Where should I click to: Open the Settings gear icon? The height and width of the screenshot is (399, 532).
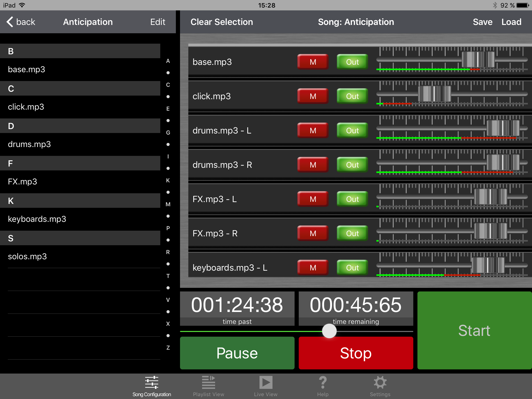[380, 382]
